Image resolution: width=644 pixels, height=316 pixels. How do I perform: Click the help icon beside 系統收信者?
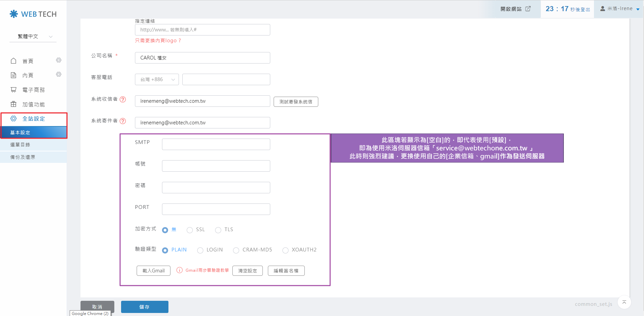tap(123, 99)
